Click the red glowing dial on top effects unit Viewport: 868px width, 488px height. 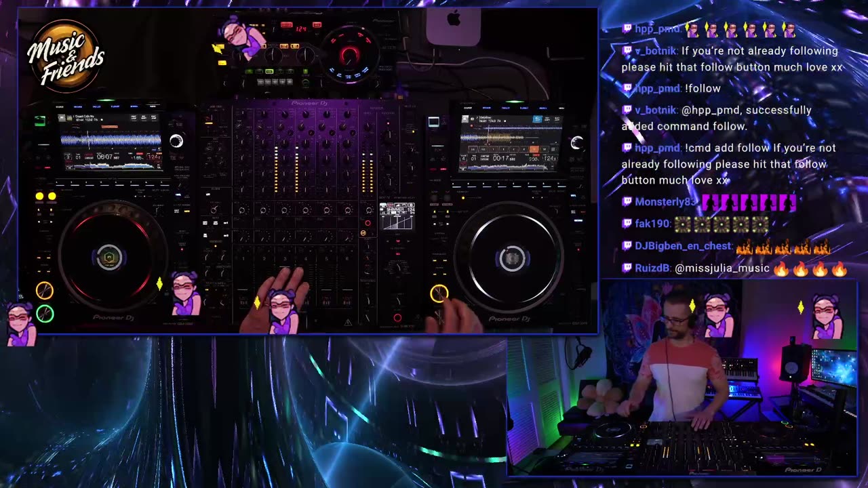point(350,54)
